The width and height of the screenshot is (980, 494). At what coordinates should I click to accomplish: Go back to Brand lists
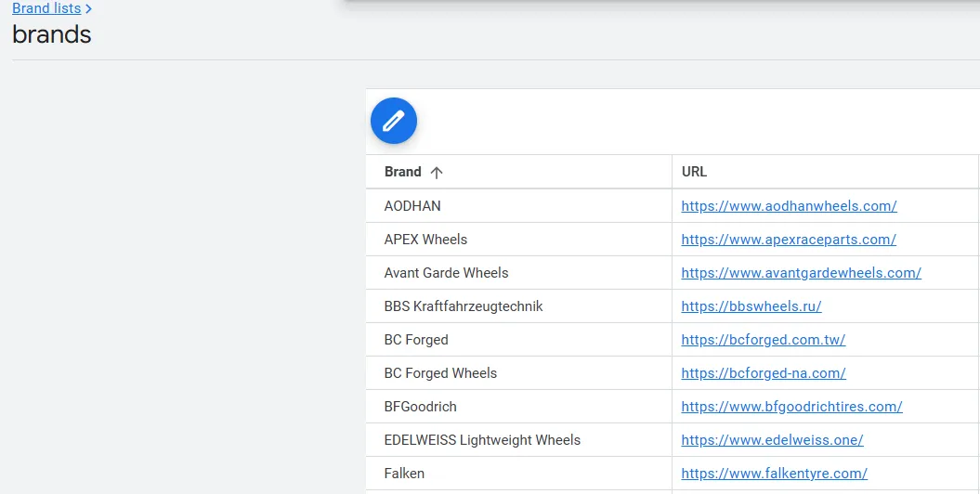click(x=46, y=8)
